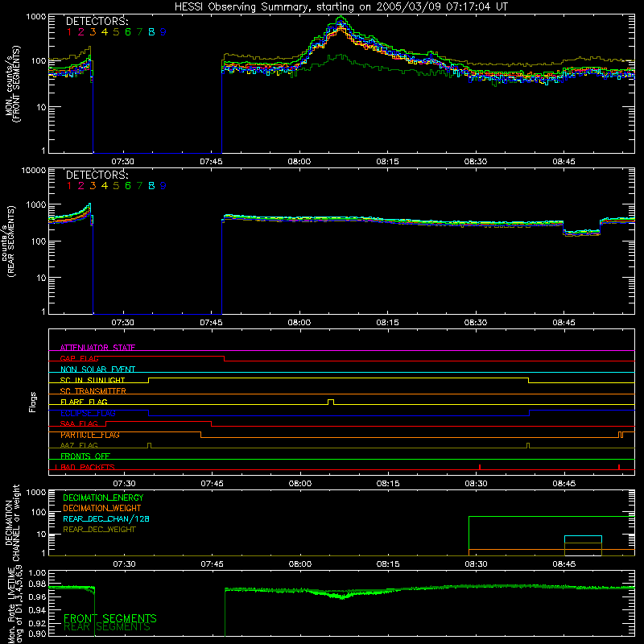Click the NON_SOLAR_EVENT flag label
Screen dimensions: 644x644
[97, 369]
